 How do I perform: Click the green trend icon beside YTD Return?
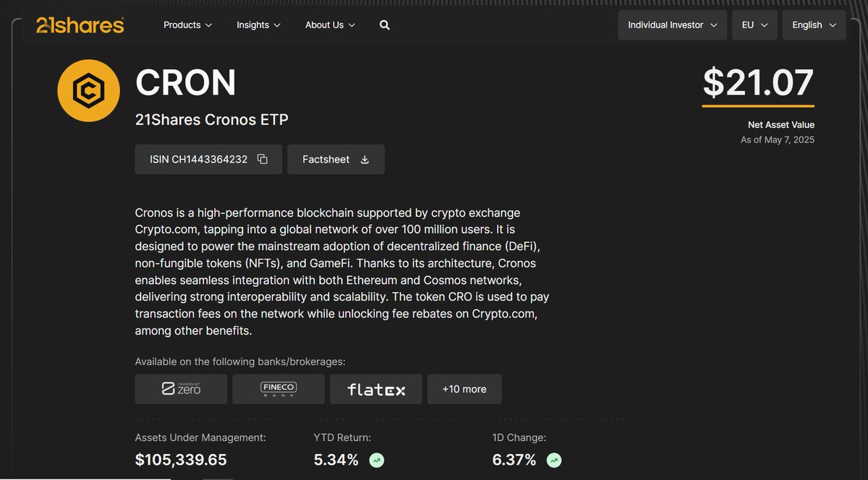point(376,460)
